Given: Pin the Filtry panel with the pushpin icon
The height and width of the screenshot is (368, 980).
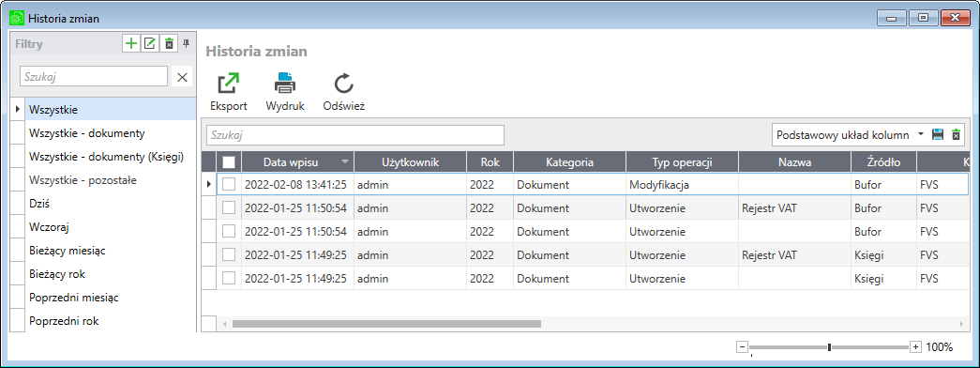Looking at the screenshot, I should 186,44.
